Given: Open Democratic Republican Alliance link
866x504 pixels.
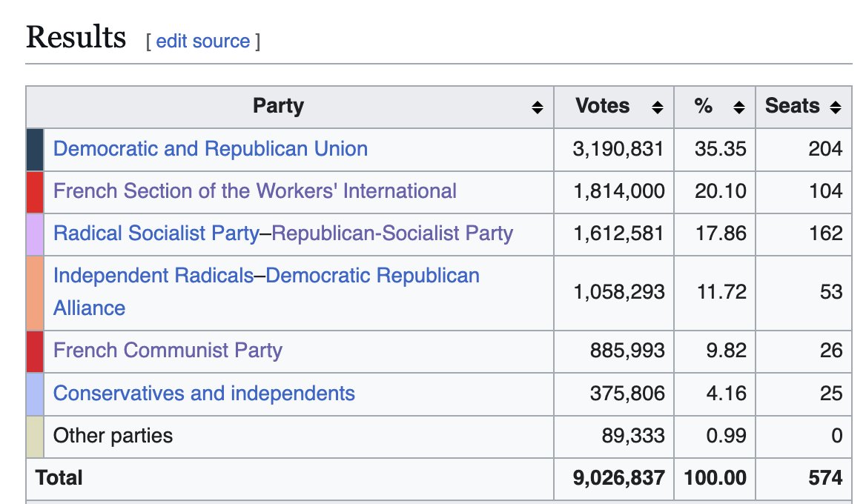Looking at the screenshot, I should click(x=266, y=291).
